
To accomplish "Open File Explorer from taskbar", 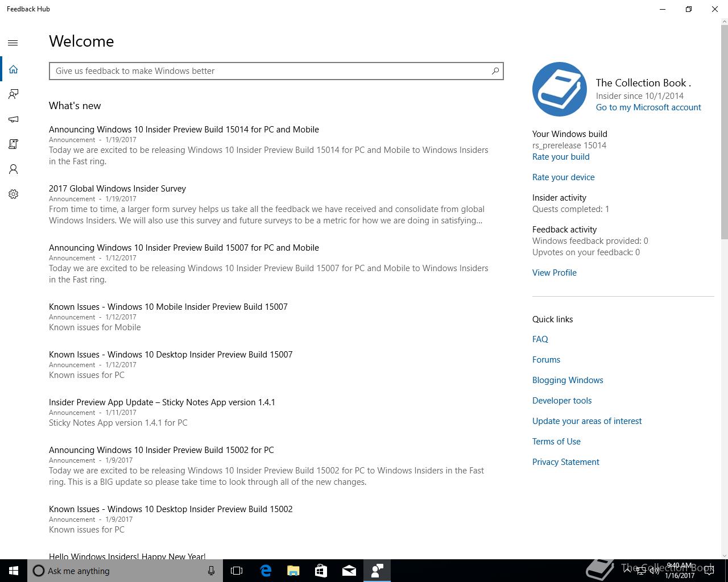I will 293,571.
